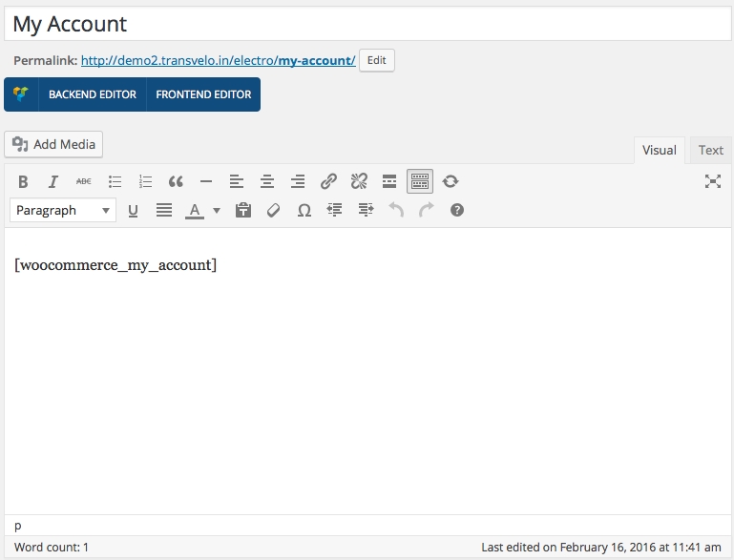Toggle underline formatting
The image size is (734, 560).
(134, 210)
